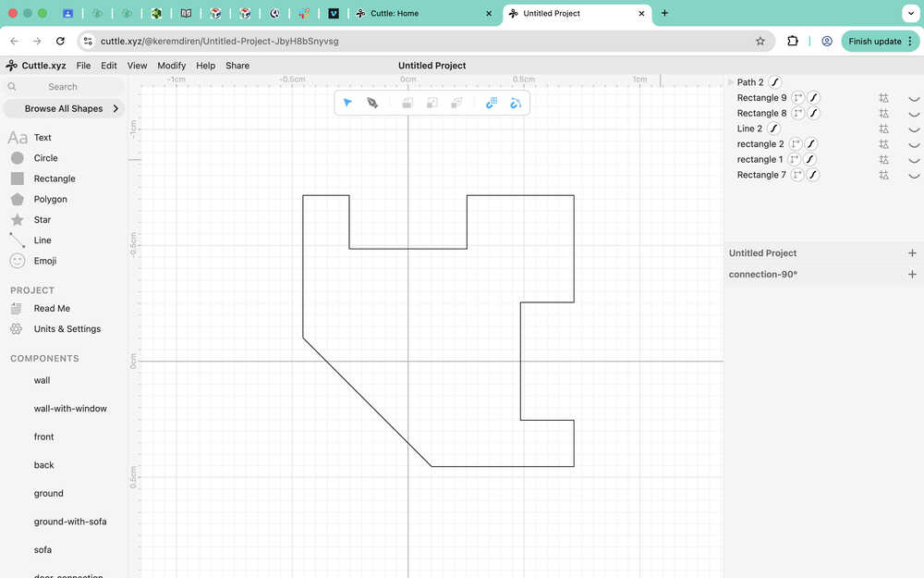Expand Browse All Shapes chevron
This screenshot has height=578, width=924.
pos(115,108)
